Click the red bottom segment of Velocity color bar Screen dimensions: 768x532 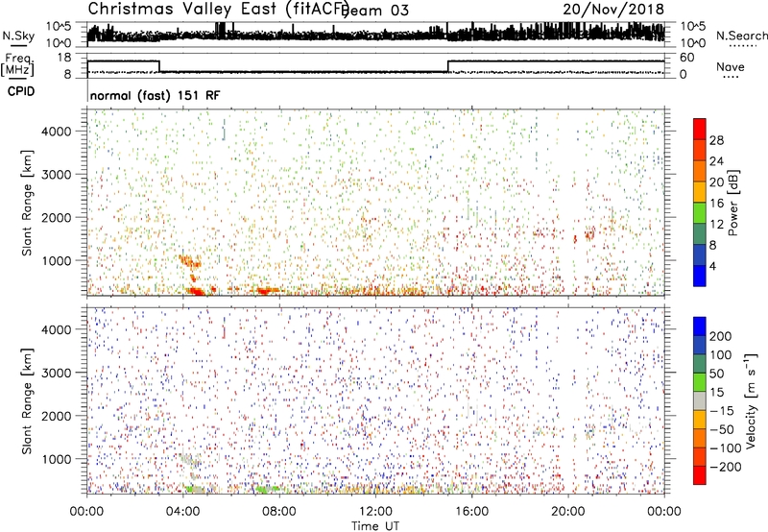point(700,475)
